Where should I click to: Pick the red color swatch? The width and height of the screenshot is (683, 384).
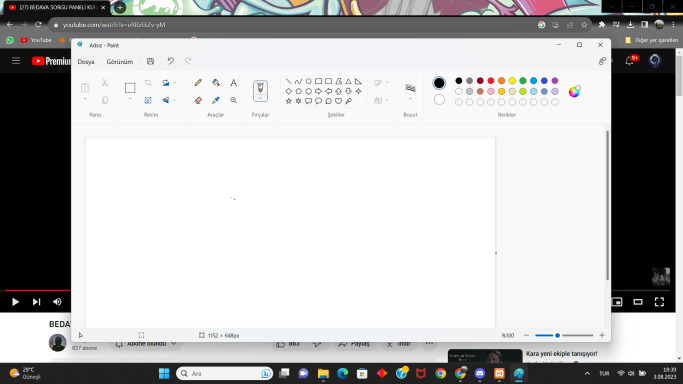[x=491, y=81]
